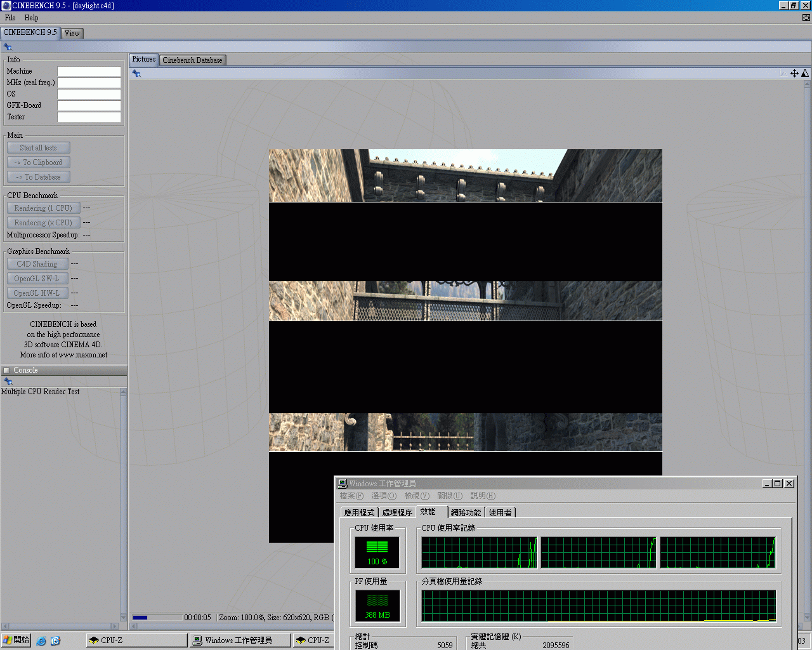Toggle full-screen mode icon in menu bar

point(806,18)
